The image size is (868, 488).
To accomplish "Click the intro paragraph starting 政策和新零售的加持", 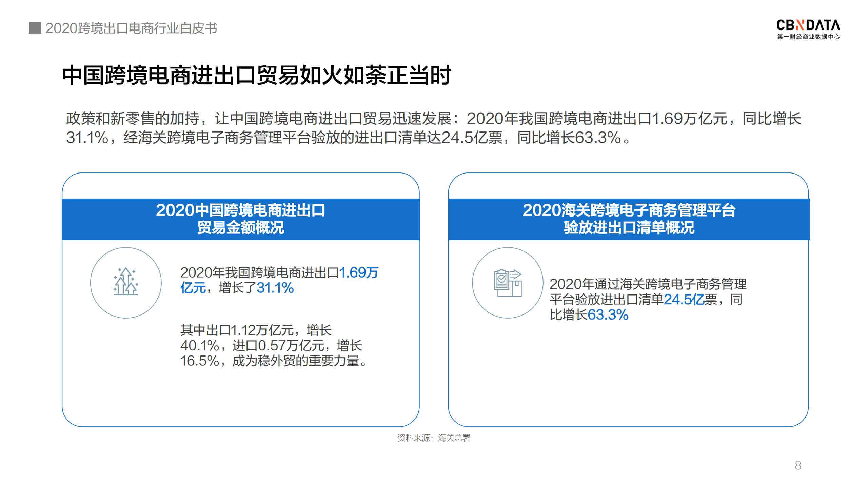I will pyautogui.click(x=433, y=128).
